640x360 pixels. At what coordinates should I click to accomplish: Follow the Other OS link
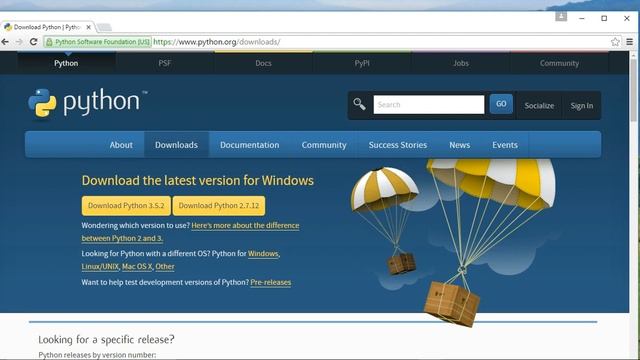click(x=165, y=267)
